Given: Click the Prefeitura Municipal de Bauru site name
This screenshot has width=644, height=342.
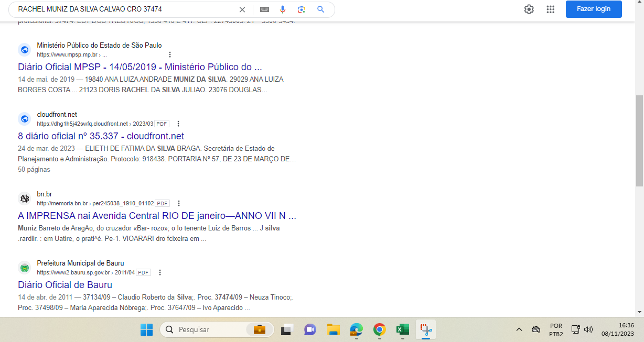Looking at the screenshot, I should point(80,263).
